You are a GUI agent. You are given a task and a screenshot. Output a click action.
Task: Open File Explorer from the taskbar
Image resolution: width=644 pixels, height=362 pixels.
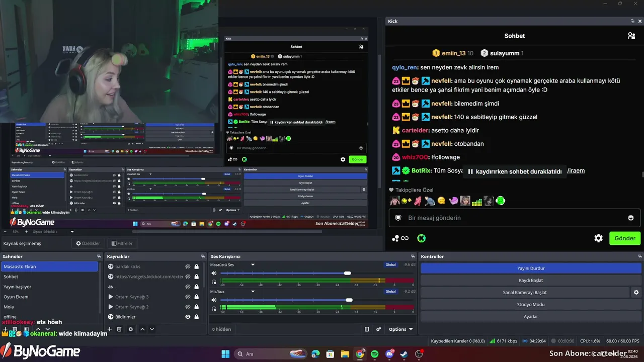click(345, 354)
